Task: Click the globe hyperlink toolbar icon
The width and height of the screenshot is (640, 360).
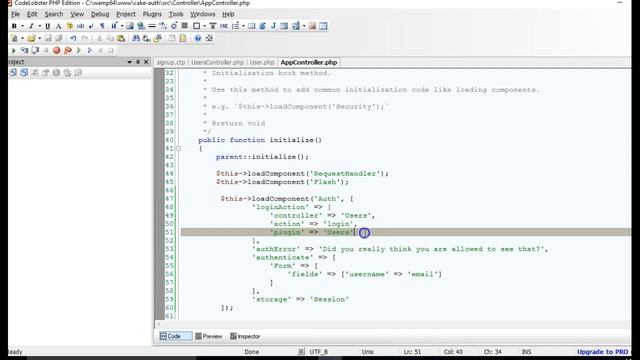Action: (x=141, y=26)
